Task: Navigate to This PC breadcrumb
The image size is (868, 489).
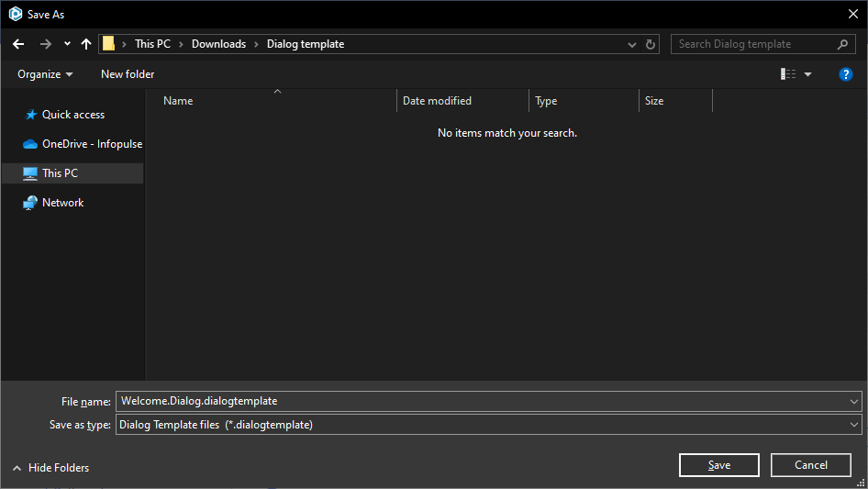Action: [x=153, y=44]
